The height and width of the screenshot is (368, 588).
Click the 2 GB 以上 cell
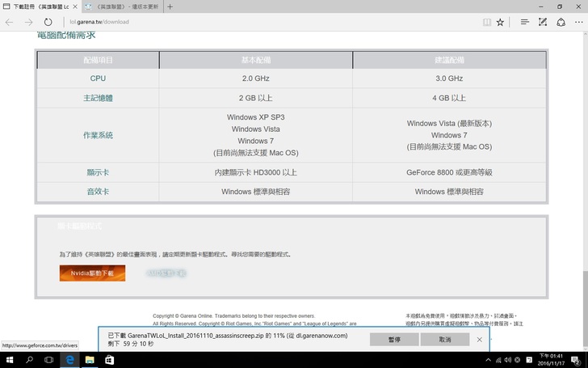click(256, 98)
